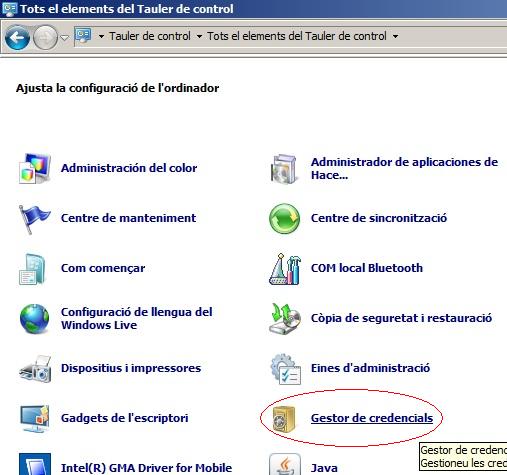The image size is (507, 475).
Task: Expand arrow after Tots el elements breadcrumb
Action: (x=395, y=36)
